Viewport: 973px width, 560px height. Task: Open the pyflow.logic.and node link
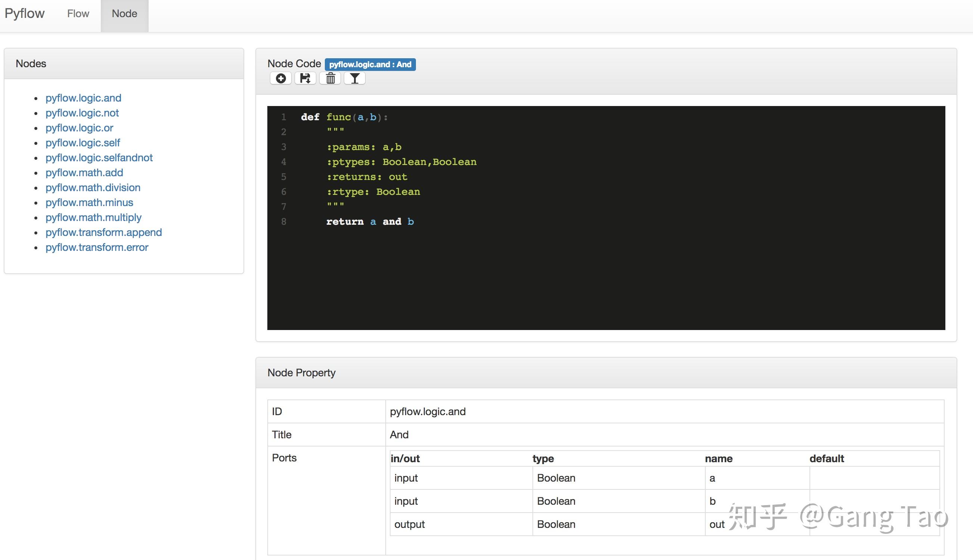(83, 98)
